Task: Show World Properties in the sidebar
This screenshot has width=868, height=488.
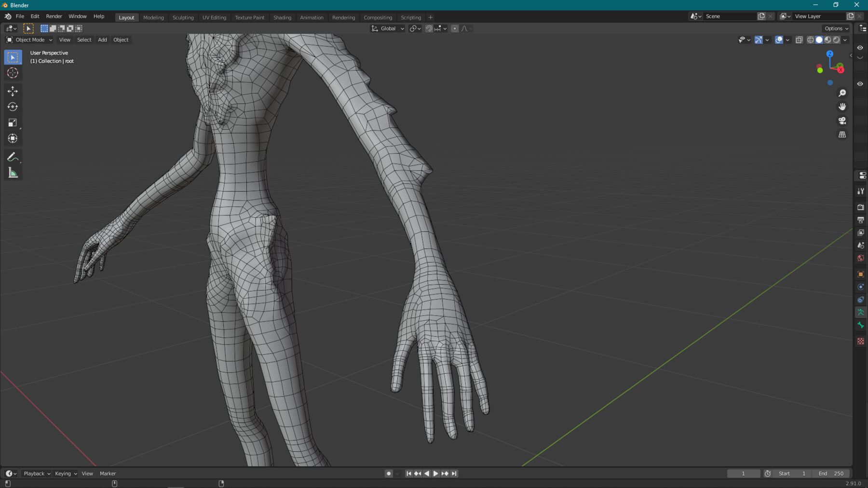Action: pyautogui.click(x=860, y=258)
